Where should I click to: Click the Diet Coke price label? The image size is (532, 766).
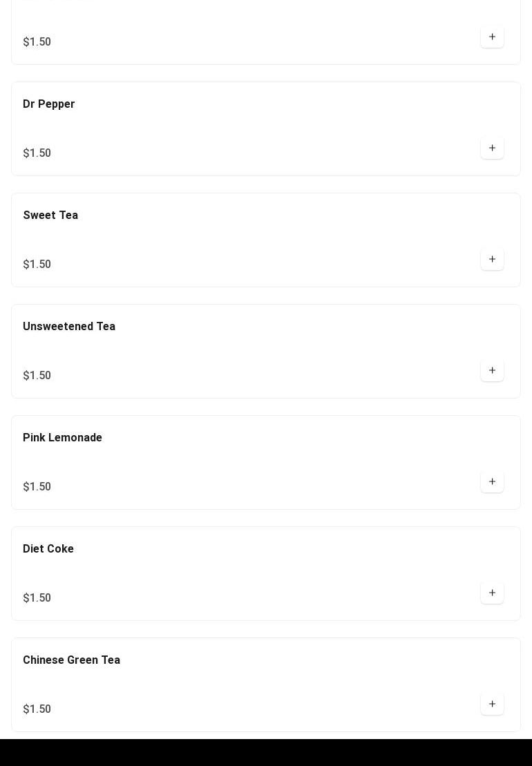[37, 598]
